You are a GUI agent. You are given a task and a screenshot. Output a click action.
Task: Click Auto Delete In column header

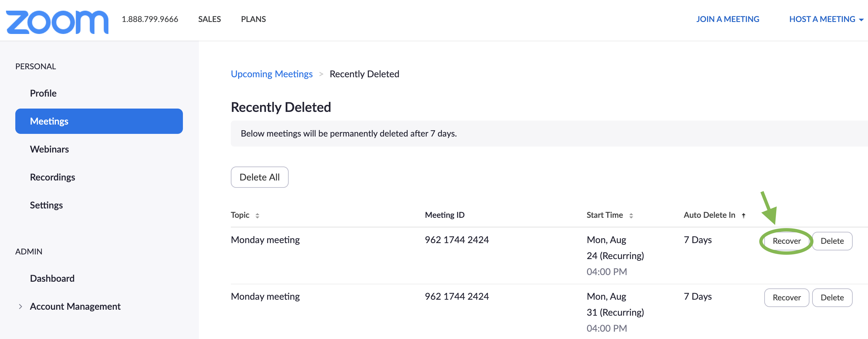[x=709, y=215]
